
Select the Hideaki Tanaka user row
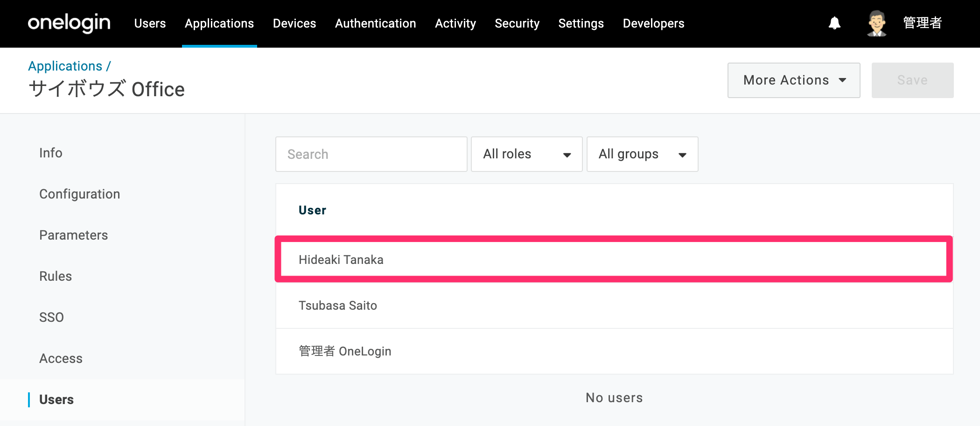coord(614,259)
